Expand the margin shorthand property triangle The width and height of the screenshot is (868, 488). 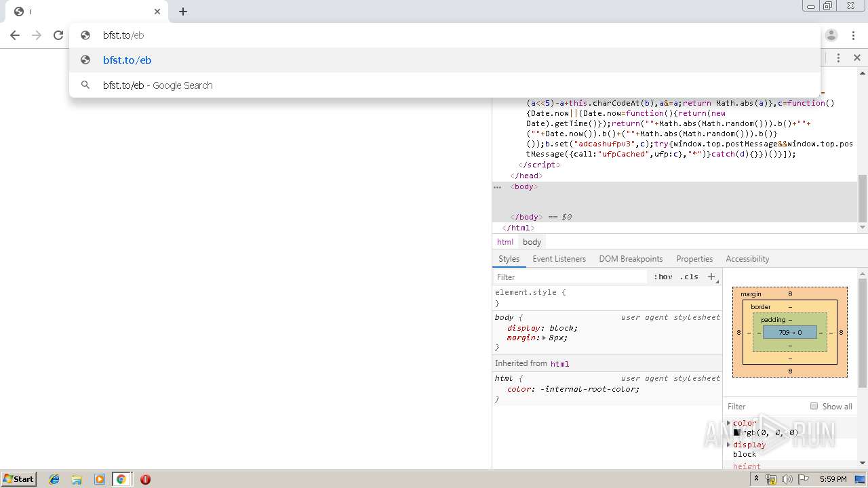544,338
